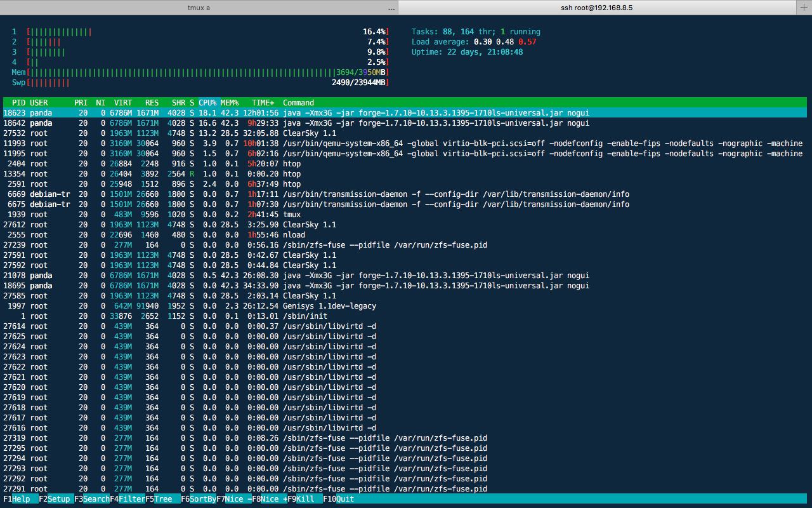
Task: Sort by the RES column header
Action: click(152, 103)
